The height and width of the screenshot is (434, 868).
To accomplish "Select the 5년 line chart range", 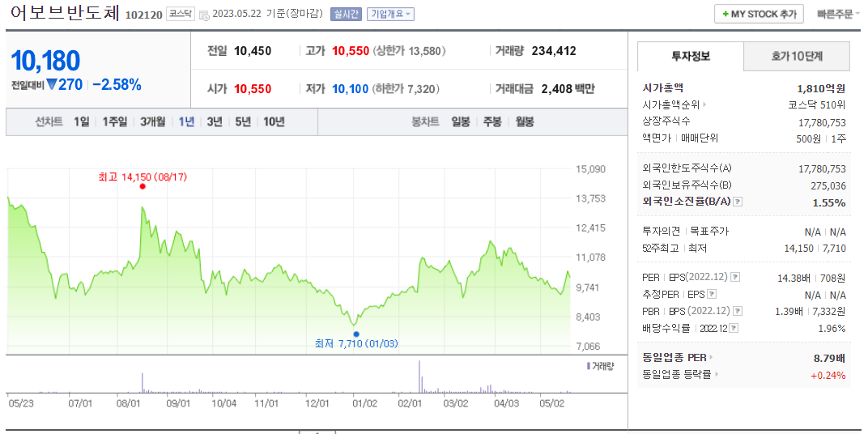I will pos(242,121).
